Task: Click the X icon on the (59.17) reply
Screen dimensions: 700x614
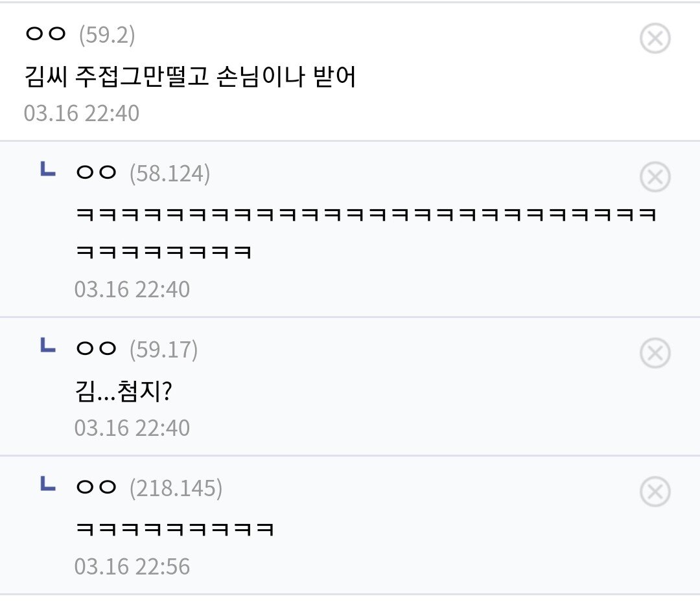Action: (655, 354)
